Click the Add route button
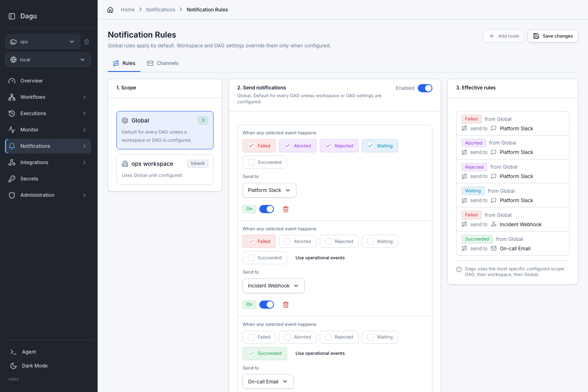Viewport: 588px width, 392px height. [x=503, y=36]
